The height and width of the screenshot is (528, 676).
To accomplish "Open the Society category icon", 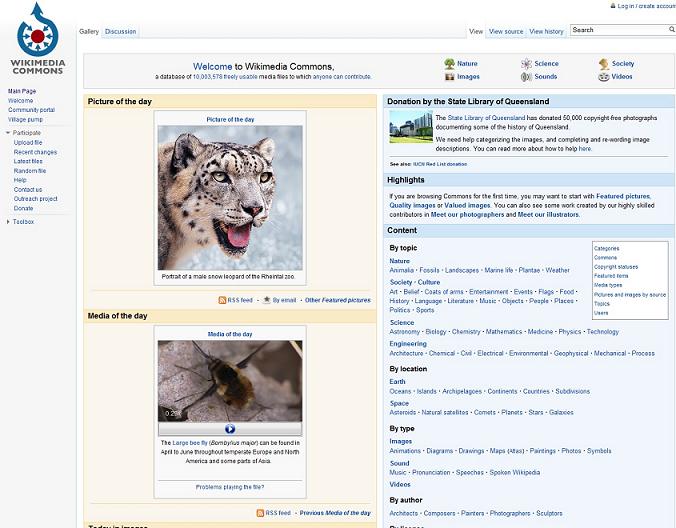I will click(x=604, y=64).
